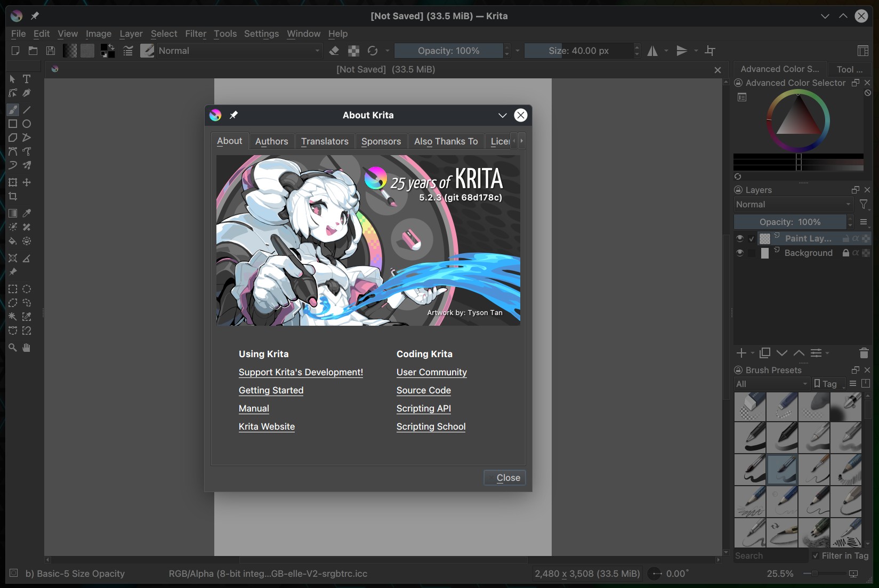Select the Fill bucket tool

point(13,241)
